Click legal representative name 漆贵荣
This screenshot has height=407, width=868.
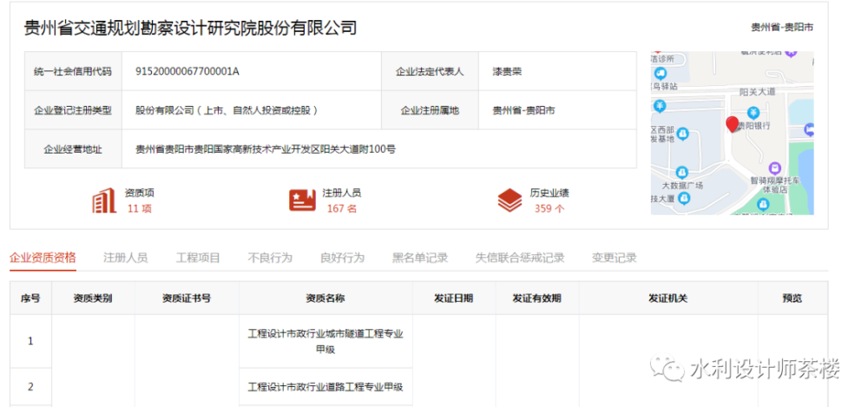(507, 71)
